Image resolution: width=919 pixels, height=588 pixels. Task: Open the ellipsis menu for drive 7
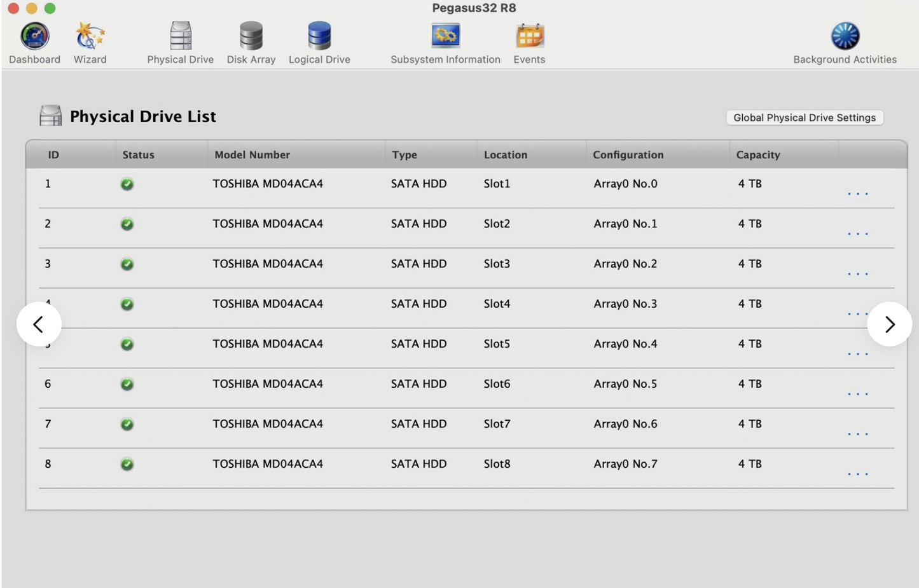pos(857,434)
